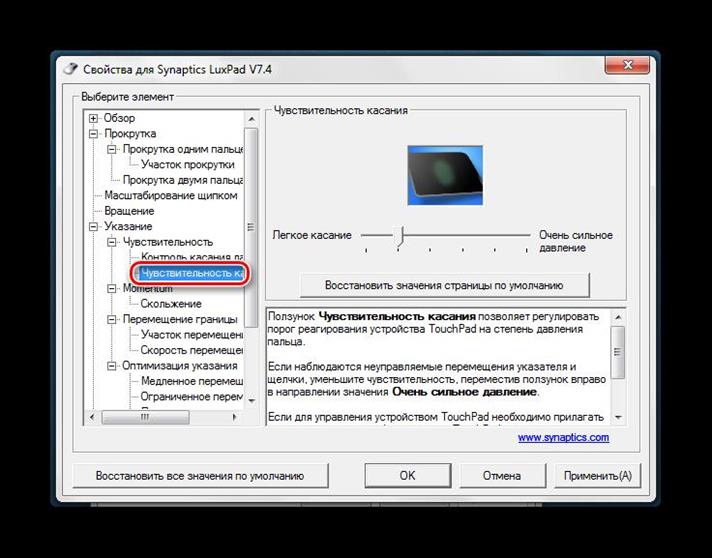Select Масштабирование щипком in the tree
This screenshot has width=712, height=558.
pos(171,196)
